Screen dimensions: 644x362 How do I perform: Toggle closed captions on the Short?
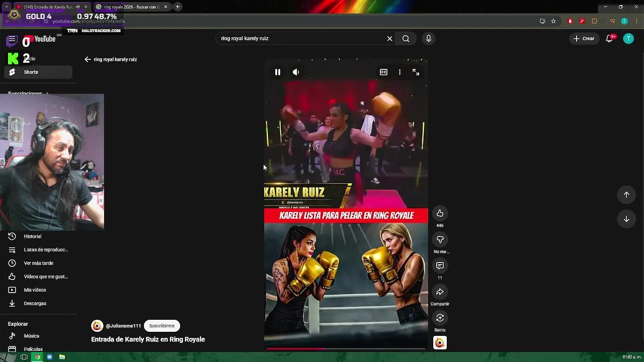pos(383,72)
